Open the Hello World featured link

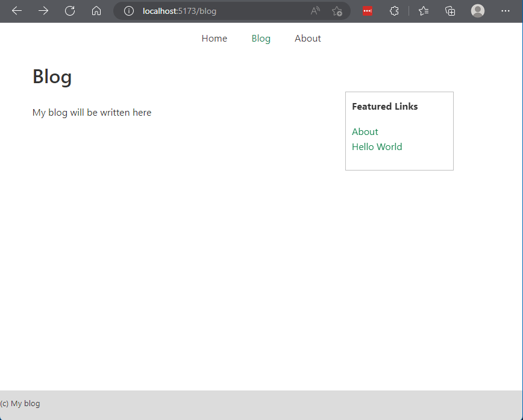pos(377,146)
